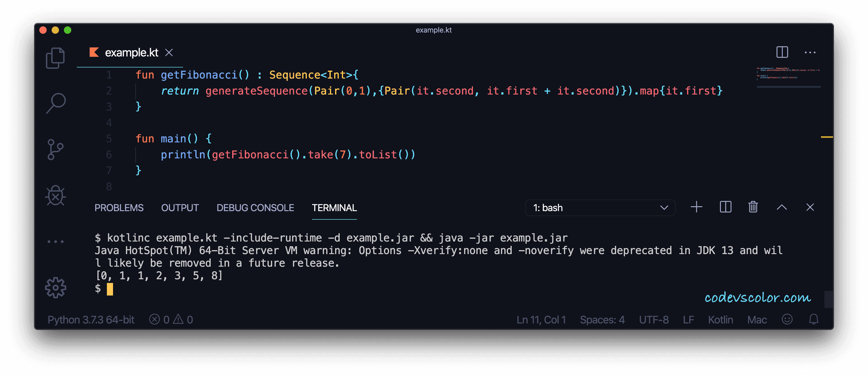The width and height of the screenshot is (868, 375).
Task: Open the notifications bell in status bar
Action: pyautogui.click(x=813, y=319)
